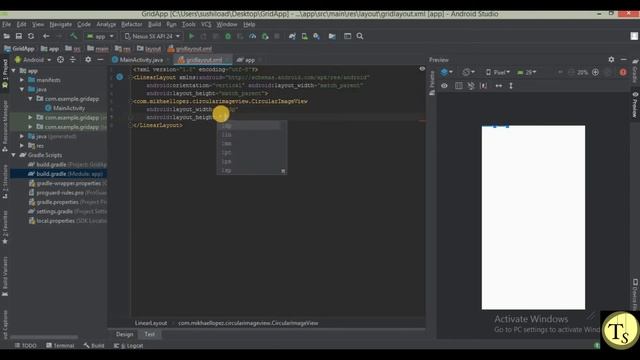Expand the res folder node

22,146
